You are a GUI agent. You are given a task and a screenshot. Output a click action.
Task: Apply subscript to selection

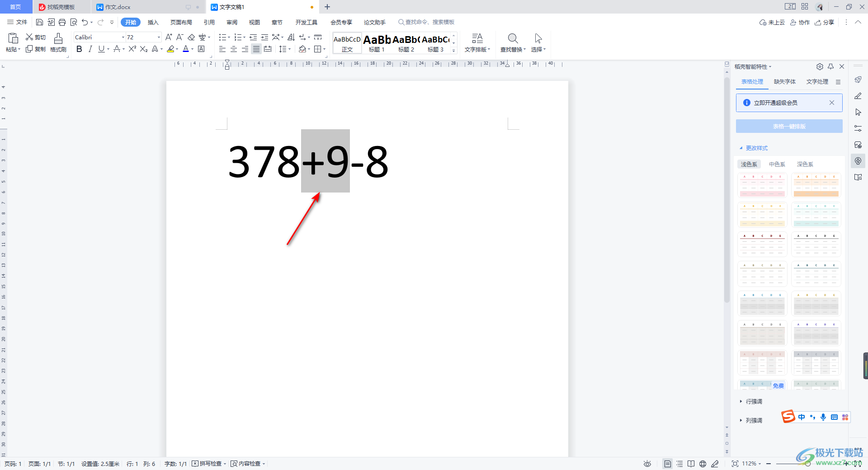[x=144, y=49]
